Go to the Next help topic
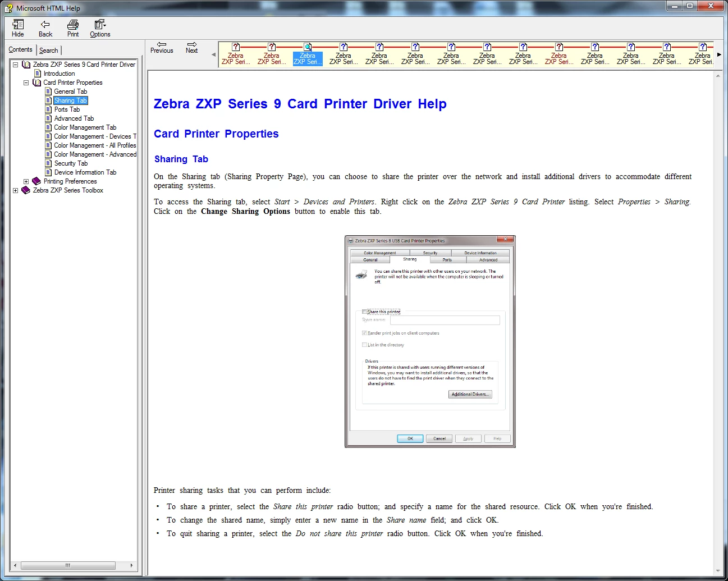The image size is (728, 581). tap(192, 47)
